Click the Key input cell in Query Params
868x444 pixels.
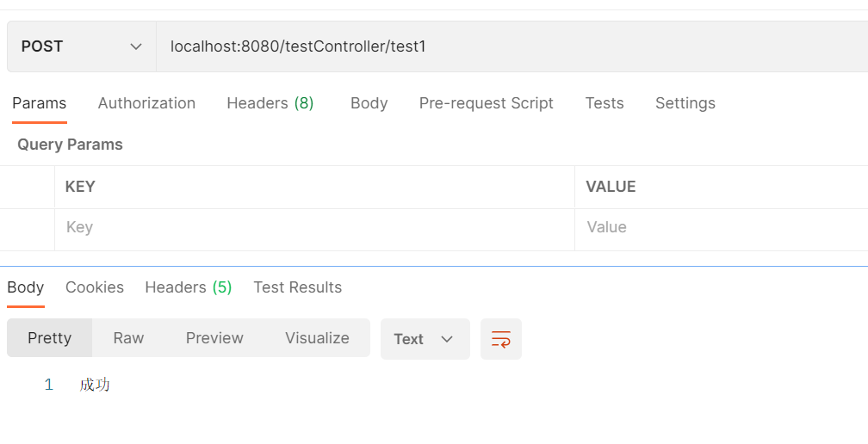tap(314, 230)
